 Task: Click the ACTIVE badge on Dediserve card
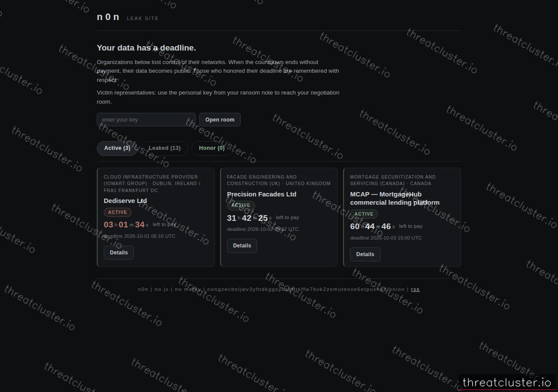point(118,213)
